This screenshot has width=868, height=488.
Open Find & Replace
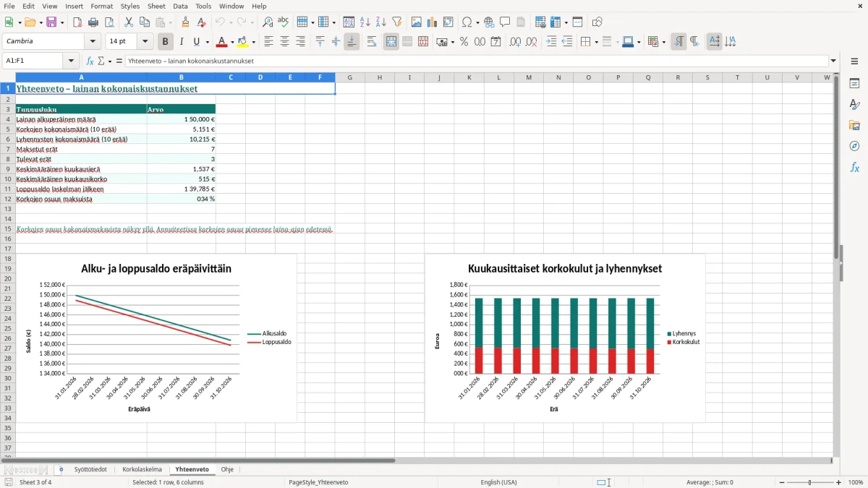[x=268, y=22]
